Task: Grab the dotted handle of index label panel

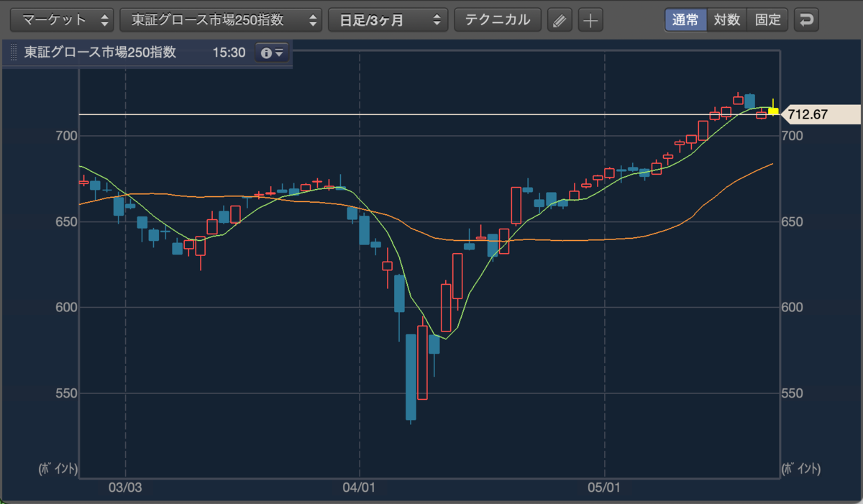Action: (13, 53)
